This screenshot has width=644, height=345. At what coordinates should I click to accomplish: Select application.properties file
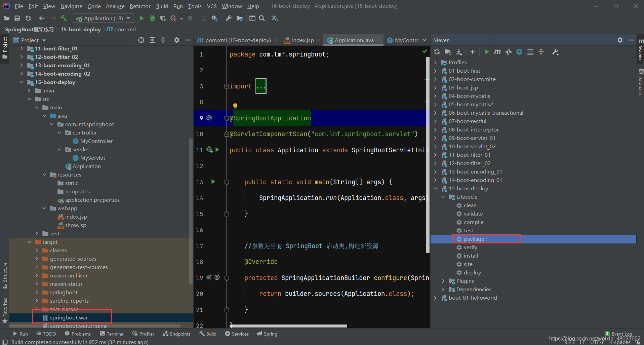click(x=92, y=200)
